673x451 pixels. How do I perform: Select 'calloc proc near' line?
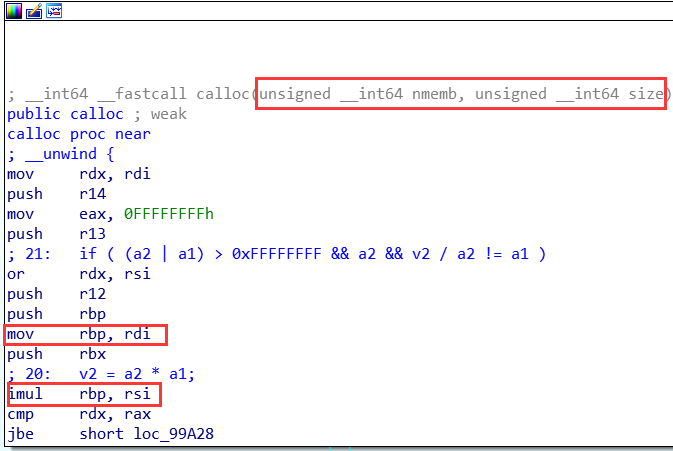(x=79, y=134)
